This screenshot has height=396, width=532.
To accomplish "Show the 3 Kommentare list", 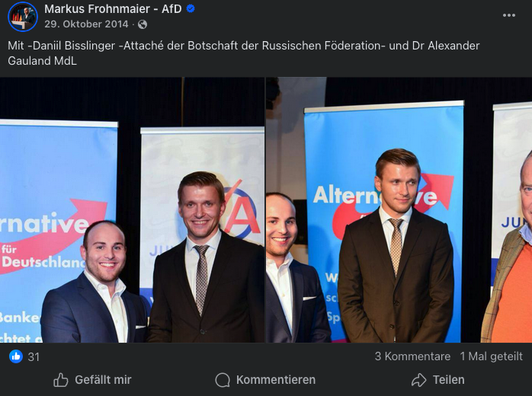I will pyautogui.click(x=412, y=356).
